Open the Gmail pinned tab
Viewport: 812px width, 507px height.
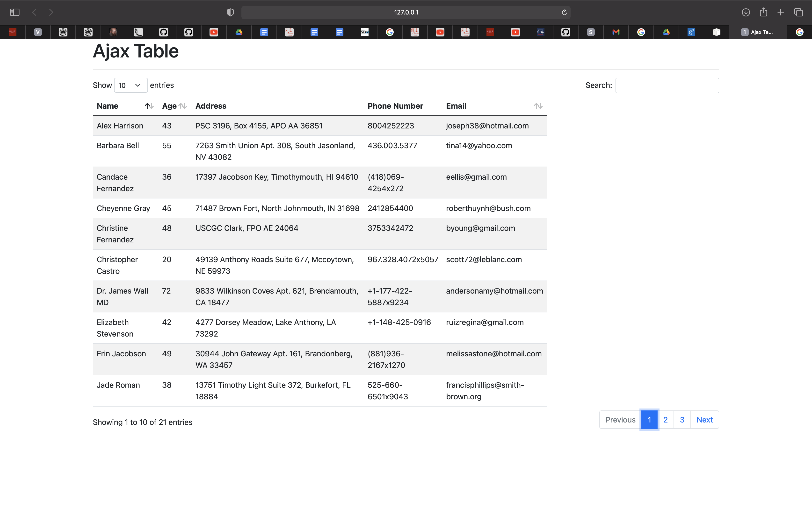[x=616, y=32]
